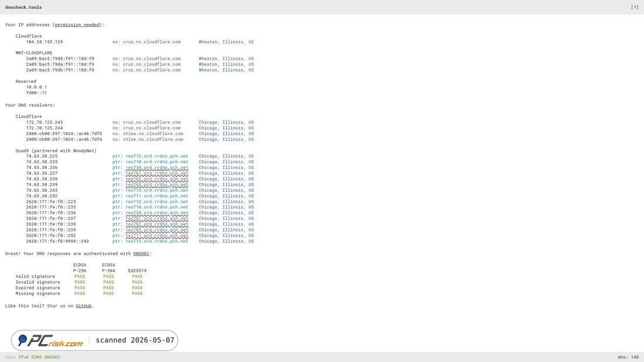The width and height of the screenshot is (644, 362).
Task: Select Quad9 resolver 2620:171:fe:f0::225
Action: tap(51, 202)
